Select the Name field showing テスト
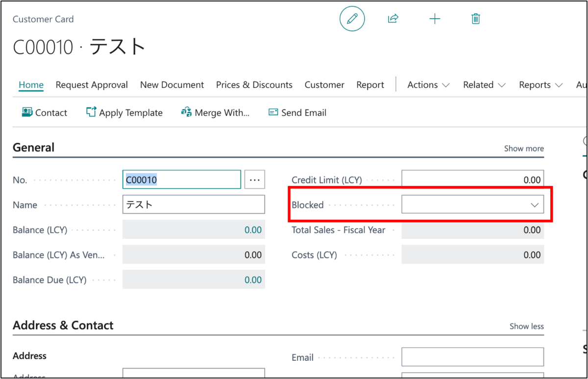The width and height of the screenshot is (588, 379). click(x=194, y=204)
